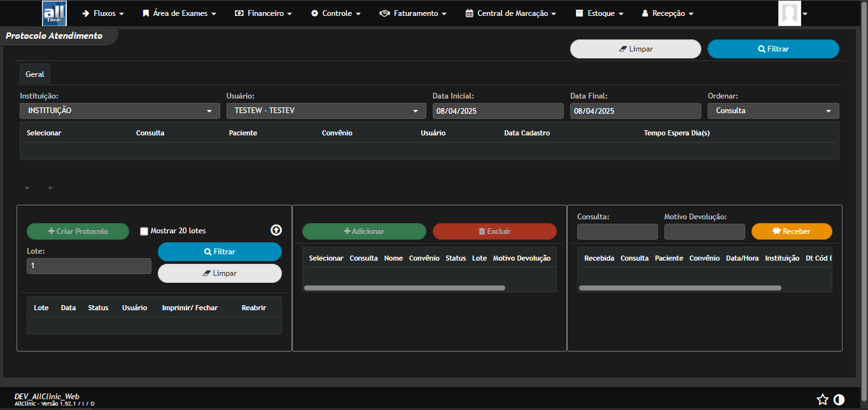Expand the Instituição dropdown
Viewport: 868px width, 410px height.
click(x=120, y=111)
